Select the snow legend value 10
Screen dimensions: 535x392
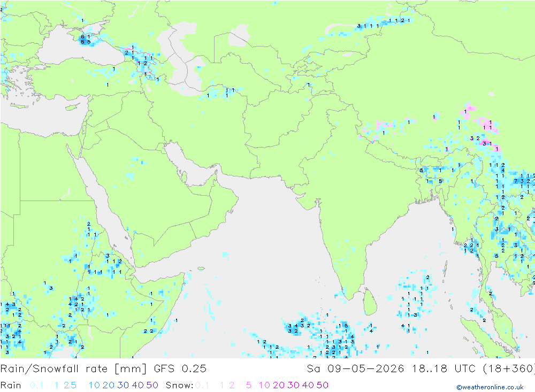(264, 385)
